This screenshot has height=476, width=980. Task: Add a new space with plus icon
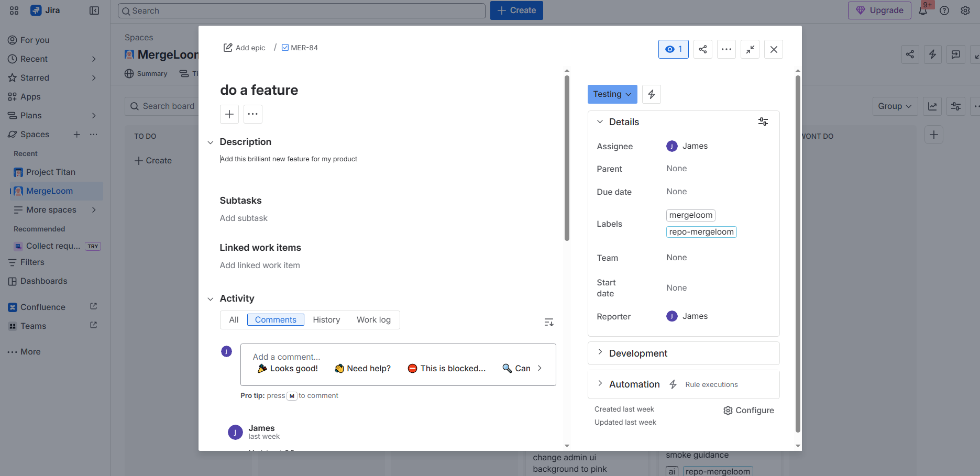point(77,135)
